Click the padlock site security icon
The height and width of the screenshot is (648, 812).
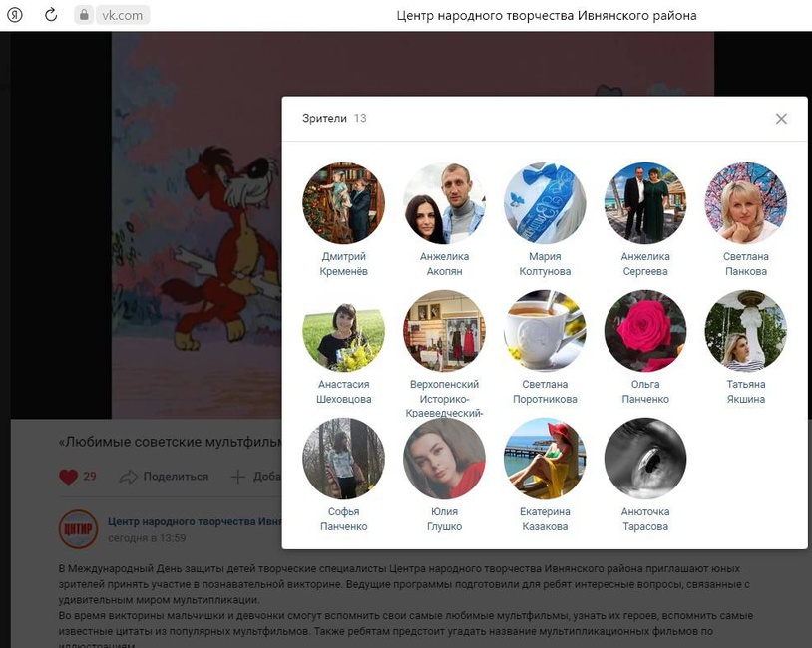pos(84,15)
